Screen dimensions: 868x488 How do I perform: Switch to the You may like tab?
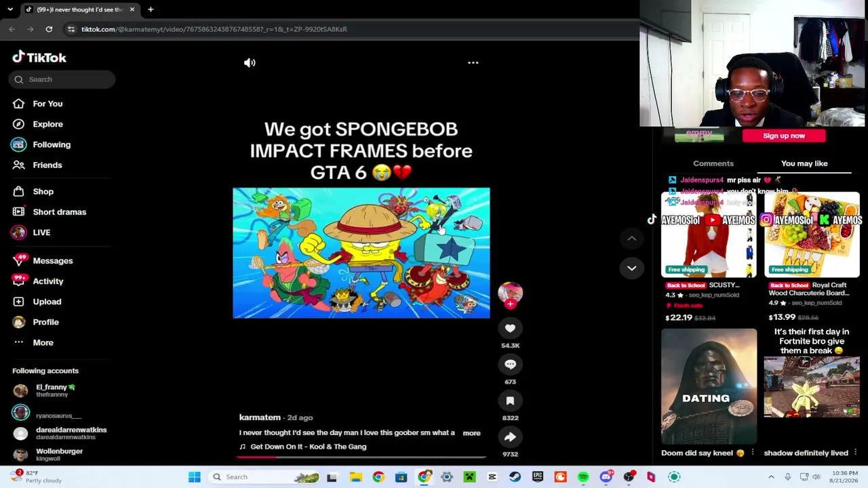[804, 163]
